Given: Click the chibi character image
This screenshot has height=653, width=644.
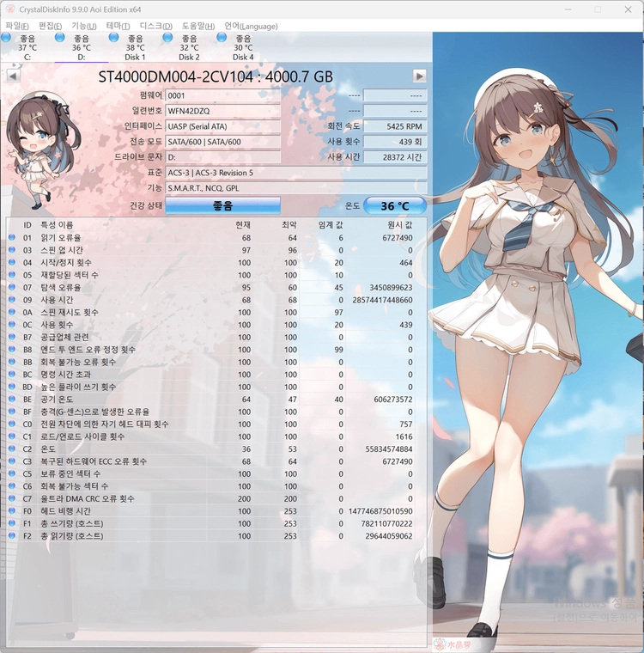Looking at the screenshot, I should tap(44, 150).
